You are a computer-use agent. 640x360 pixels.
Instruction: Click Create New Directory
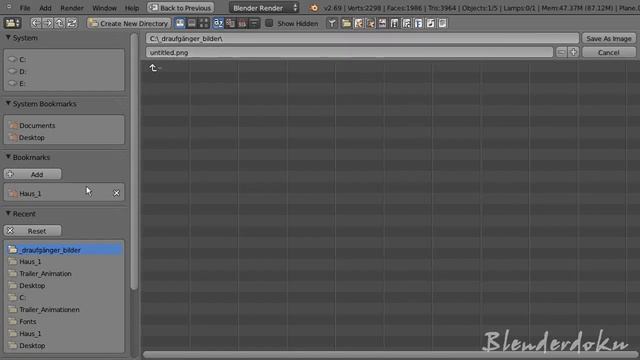click(x=129, y=23)
